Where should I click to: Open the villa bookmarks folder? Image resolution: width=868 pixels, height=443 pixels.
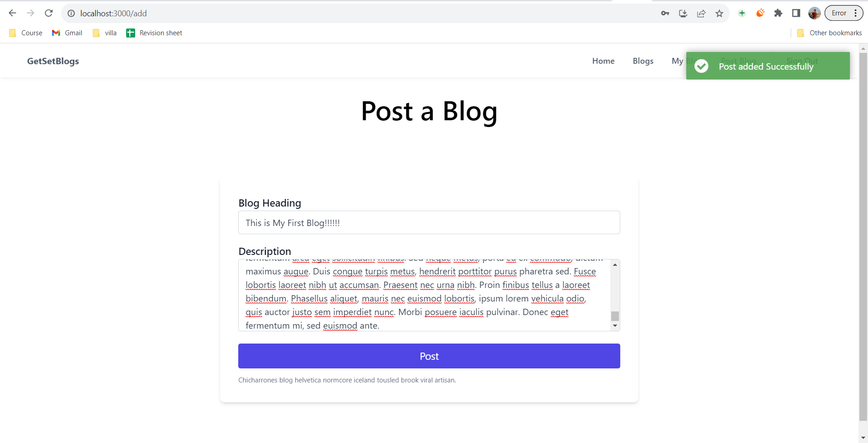[x=104, y=33]
